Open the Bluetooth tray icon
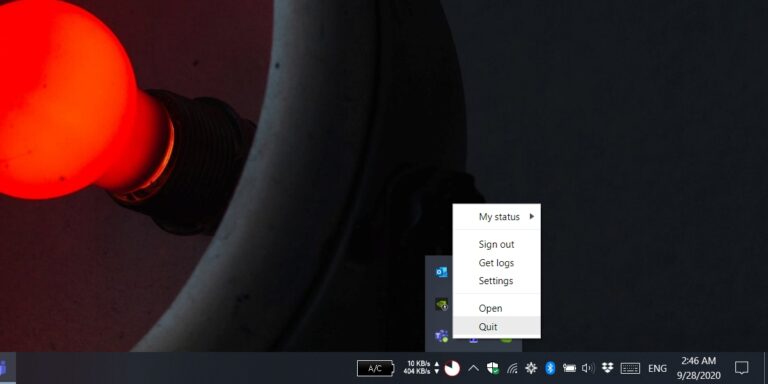The width and height of the screenshot is (768, 384). point(550,368)
